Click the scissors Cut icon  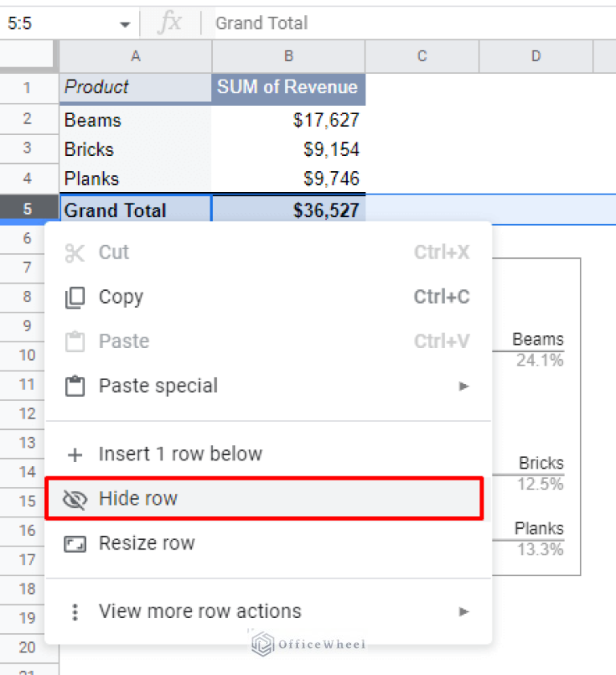coord(75,253)
